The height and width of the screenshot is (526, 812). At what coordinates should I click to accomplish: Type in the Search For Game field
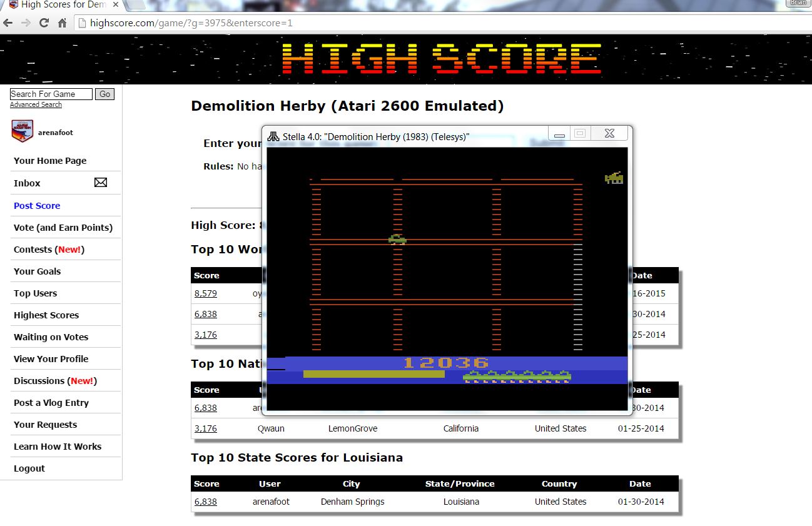pos(51,94)
